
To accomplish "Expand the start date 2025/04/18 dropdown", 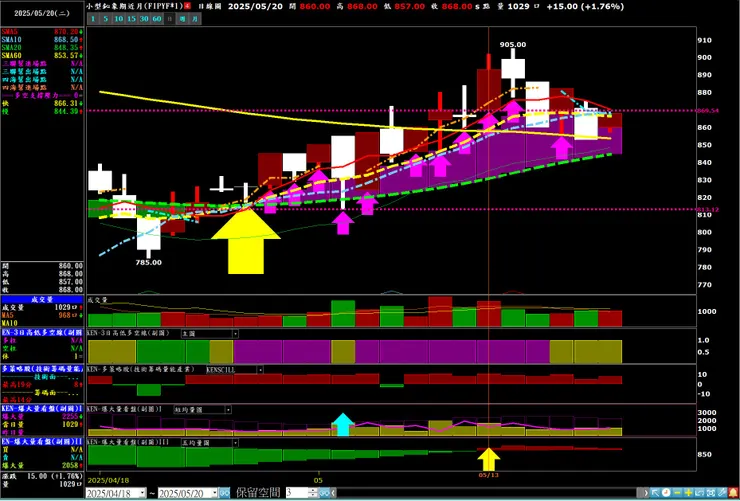I will [x=143, y=493].
